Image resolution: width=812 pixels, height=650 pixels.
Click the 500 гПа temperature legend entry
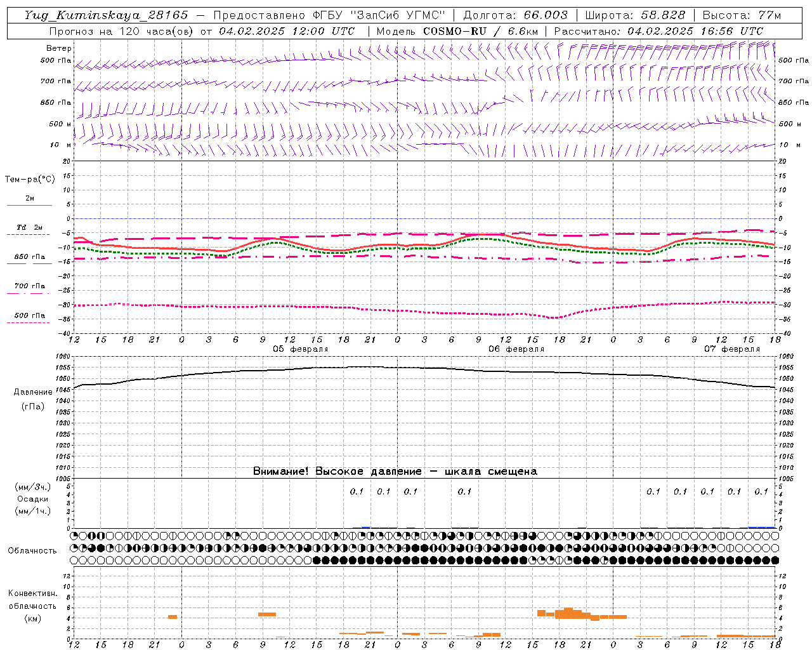point(30,315)
